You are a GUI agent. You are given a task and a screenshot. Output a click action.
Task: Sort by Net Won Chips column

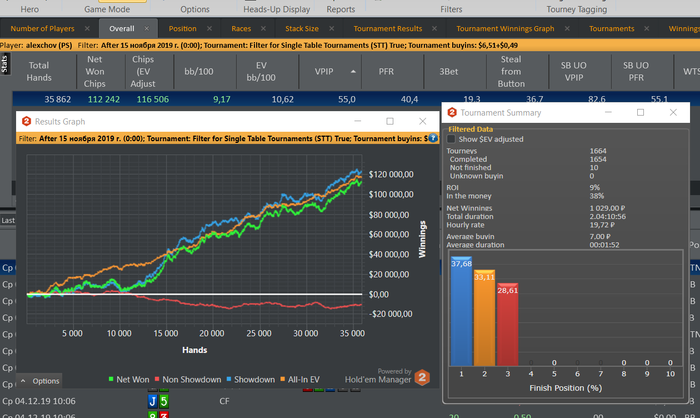tap(95, 71)
